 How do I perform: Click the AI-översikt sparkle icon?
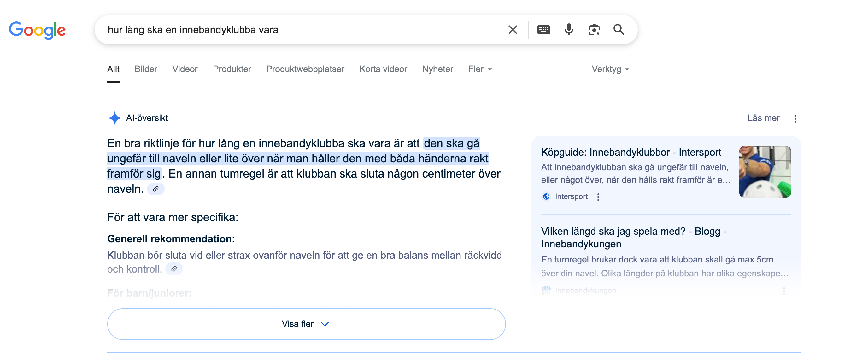[114, 118]
